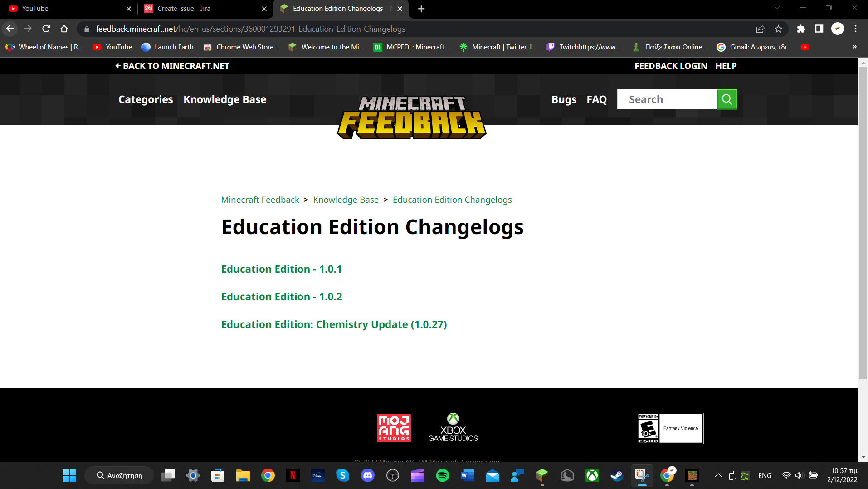Open the Extensions puzzle icon
This screenshot has width=868, height=489.
[x=801, y=29]
